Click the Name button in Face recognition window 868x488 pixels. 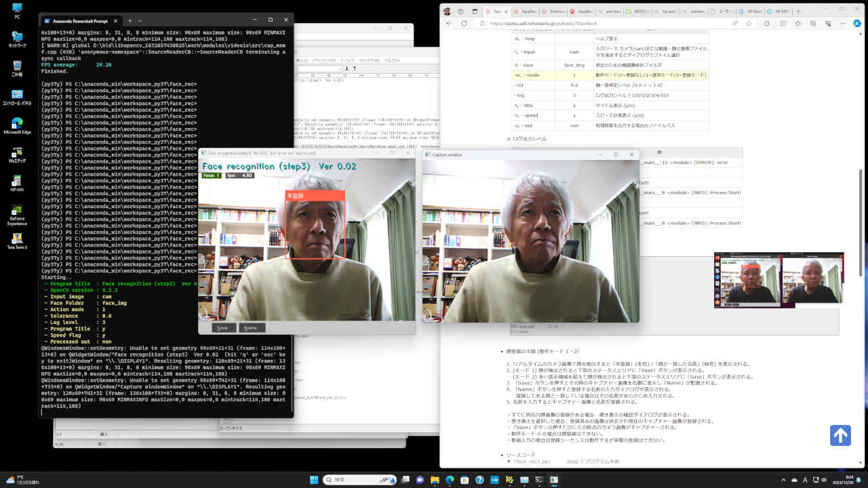pyautogui.click(x=251, y=327)
